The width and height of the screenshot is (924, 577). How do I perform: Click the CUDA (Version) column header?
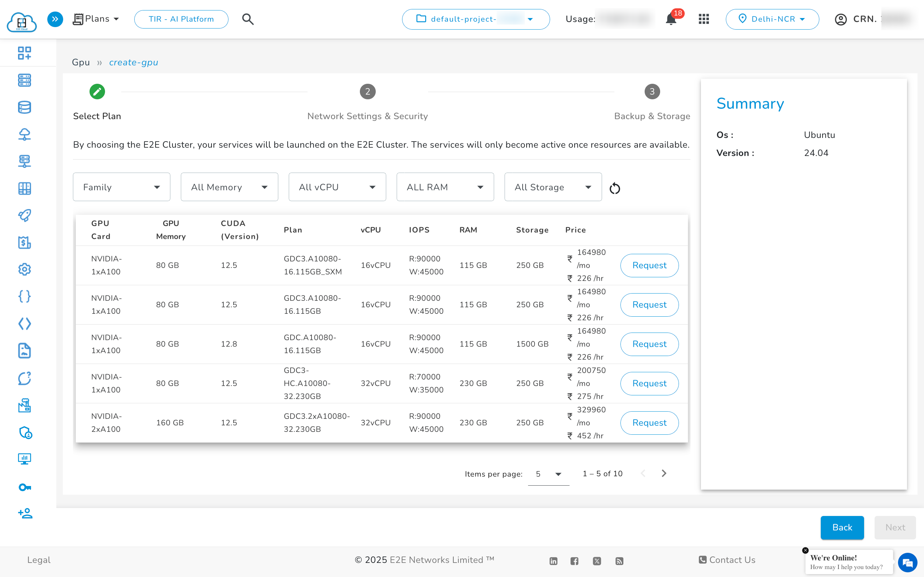pyautogui.click(x=240, y=230)
